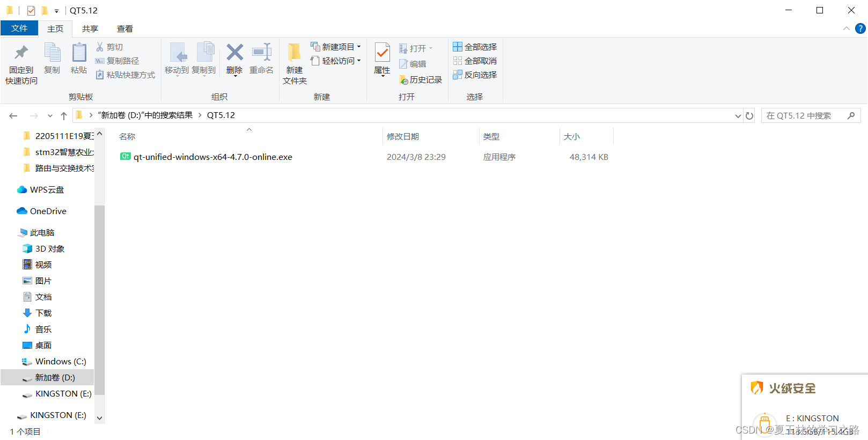Screen dimensions: 868x440
Task: Open the File tab
Action: coord(19,28)
